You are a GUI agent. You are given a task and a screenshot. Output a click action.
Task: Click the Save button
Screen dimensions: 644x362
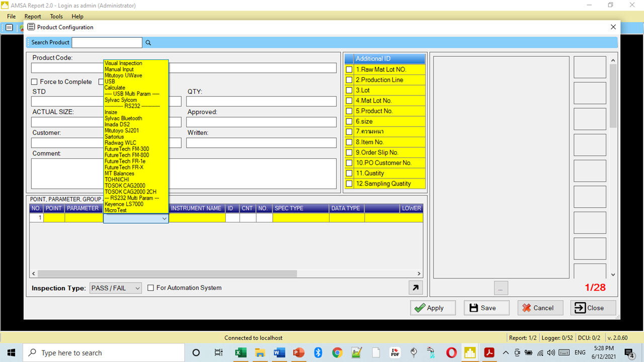coord(487,308)
